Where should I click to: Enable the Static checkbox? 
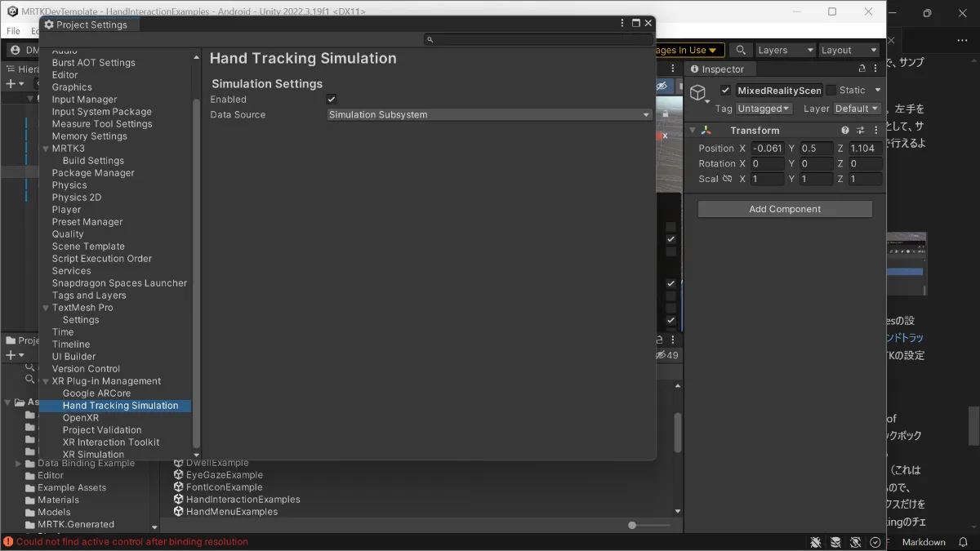831,91
